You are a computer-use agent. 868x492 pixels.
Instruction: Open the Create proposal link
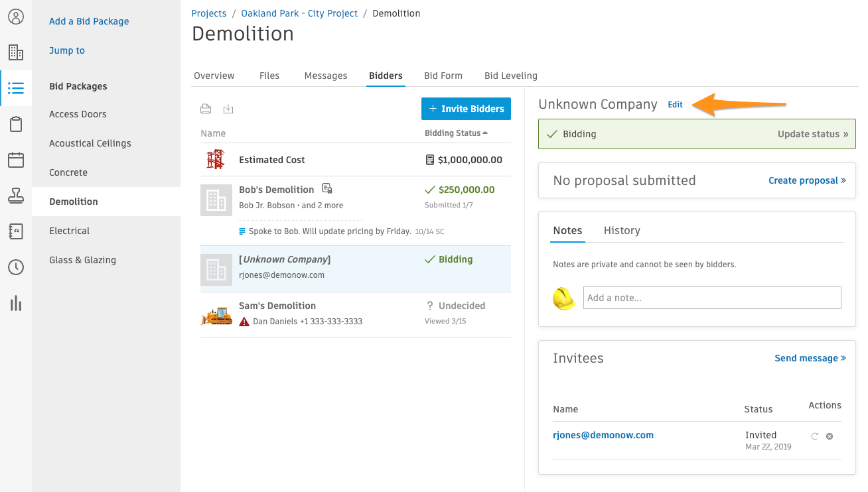[807, 180]
